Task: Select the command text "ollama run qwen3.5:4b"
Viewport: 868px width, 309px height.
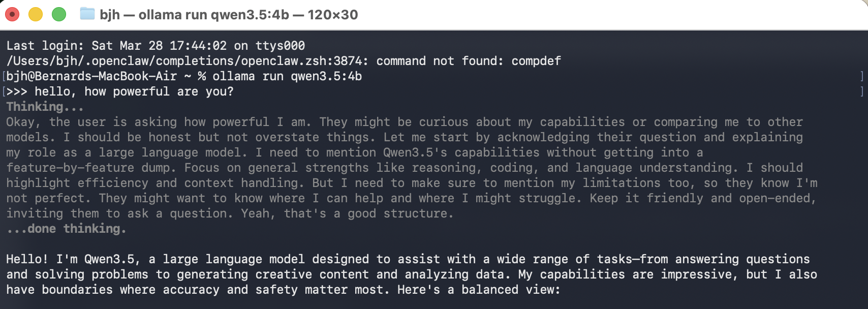Action: 287,77
